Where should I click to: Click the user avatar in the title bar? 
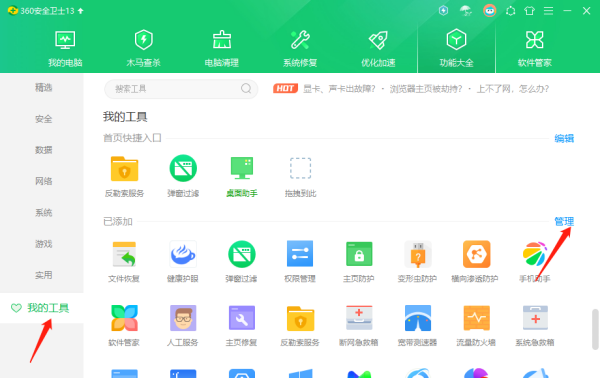490,11
